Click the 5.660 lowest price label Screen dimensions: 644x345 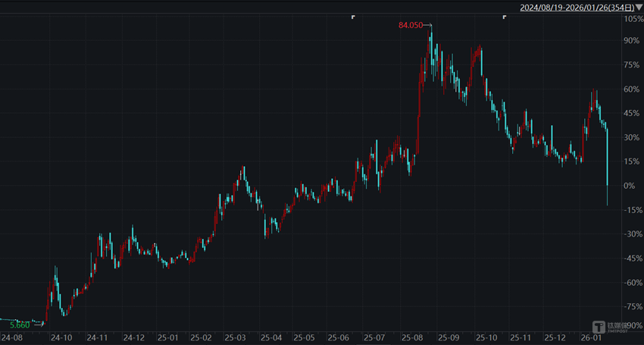click(19, 324)
